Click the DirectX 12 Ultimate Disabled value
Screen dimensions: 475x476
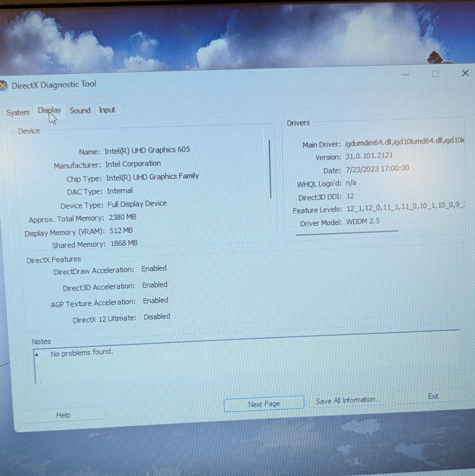click(x=157, y=317)
